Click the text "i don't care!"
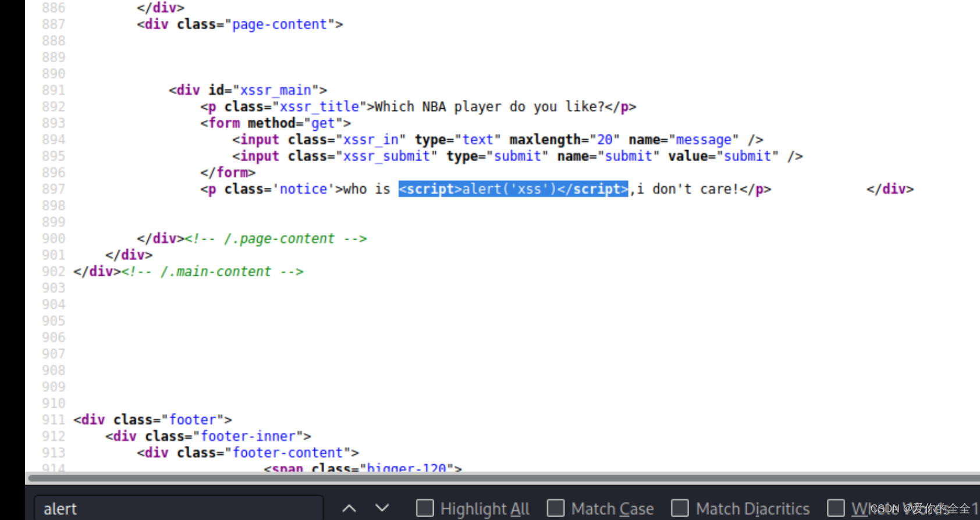 click(688, 189)
